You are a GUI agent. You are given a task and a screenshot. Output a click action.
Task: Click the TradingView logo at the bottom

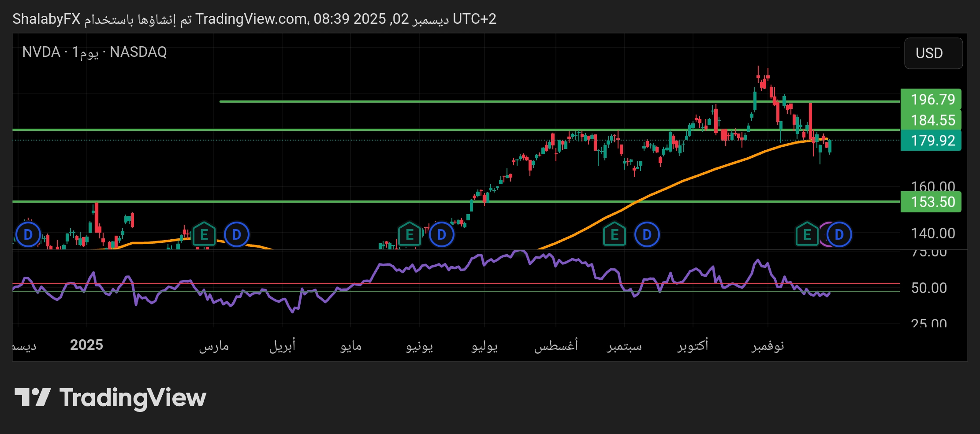[110, 397]
